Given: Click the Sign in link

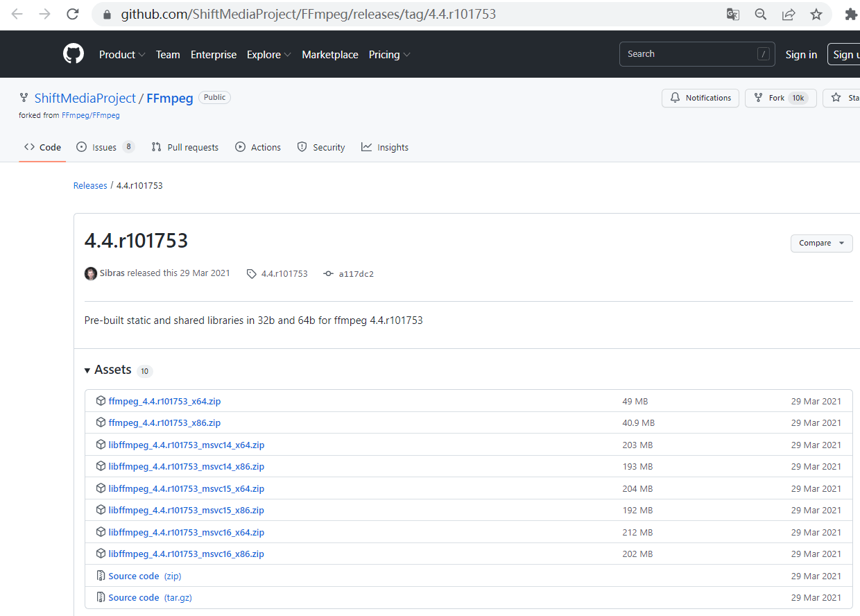Looking at the screenshot, I should click(x=801, y=55).
